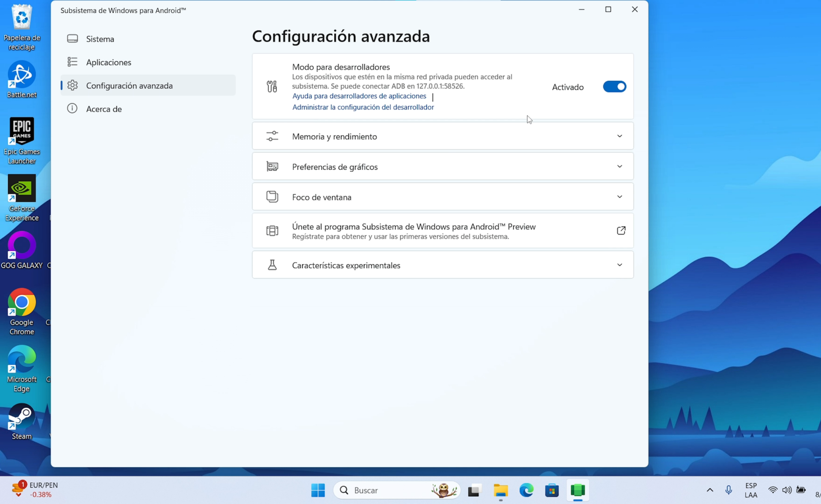821x504 pixels.
Task: Click the Configuración avanzada gear icon
Action: [x=72, y=85]
